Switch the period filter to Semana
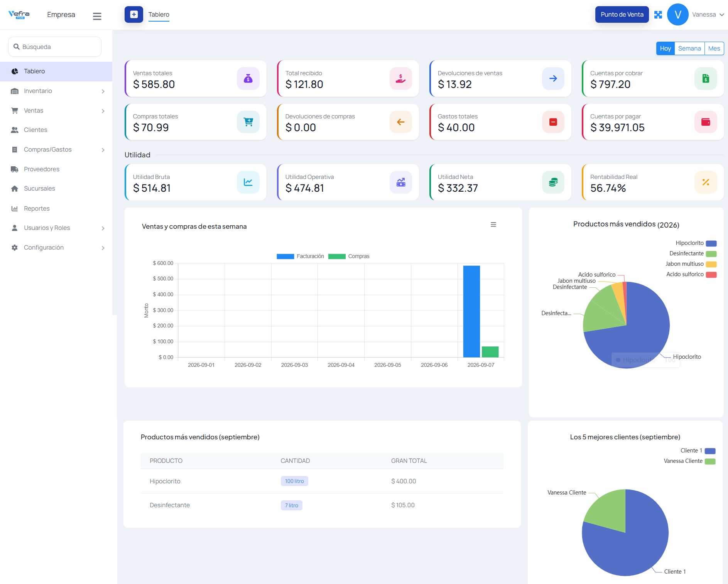This screenshot has width=728, height=584. (x=689, y=49)
